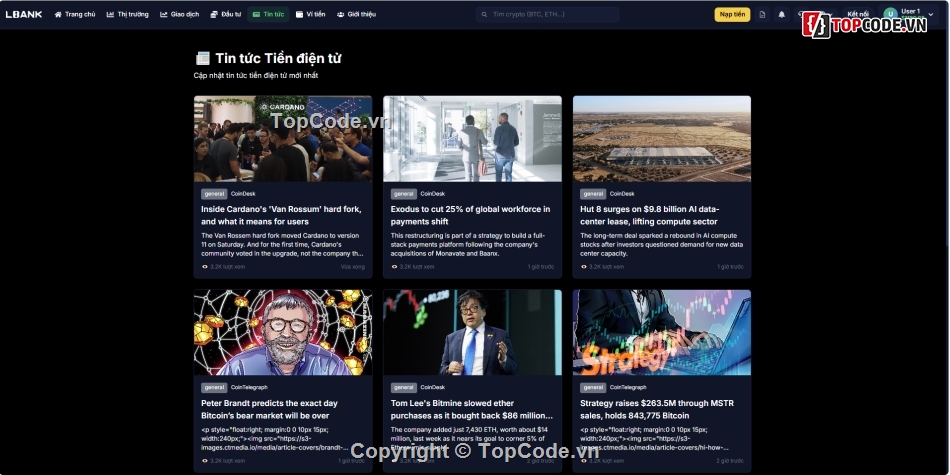Click general tag on Peter Brandt article
The height and width of the screenshot is (475, 950).
[x=214, y=388]
